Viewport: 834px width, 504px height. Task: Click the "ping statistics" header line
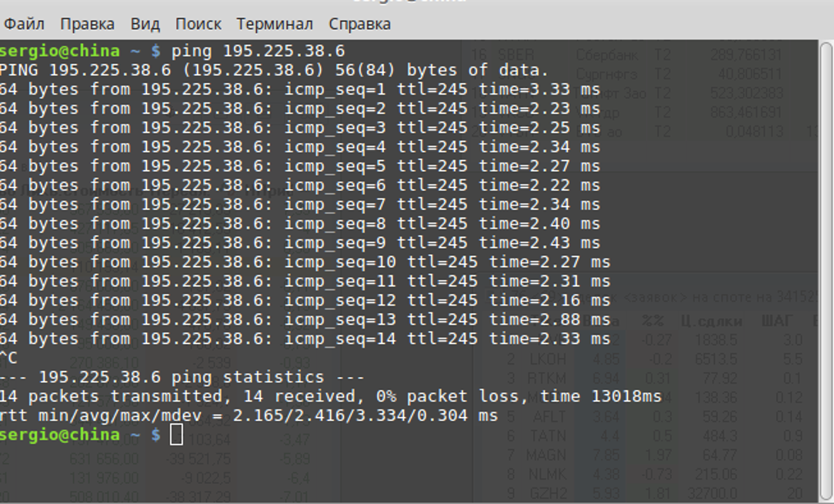click(180, 377)
